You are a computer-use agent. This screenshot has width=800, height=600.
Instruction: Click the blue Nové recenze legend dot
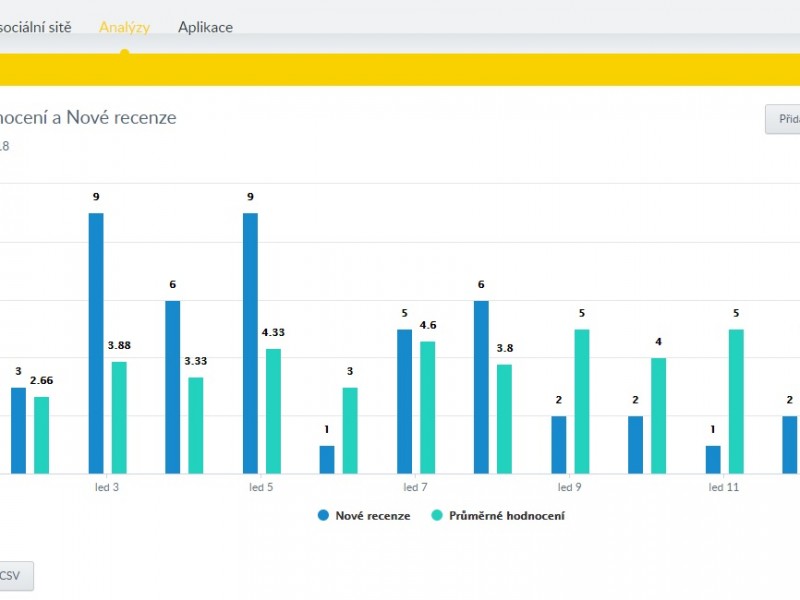tap(324, 516)
